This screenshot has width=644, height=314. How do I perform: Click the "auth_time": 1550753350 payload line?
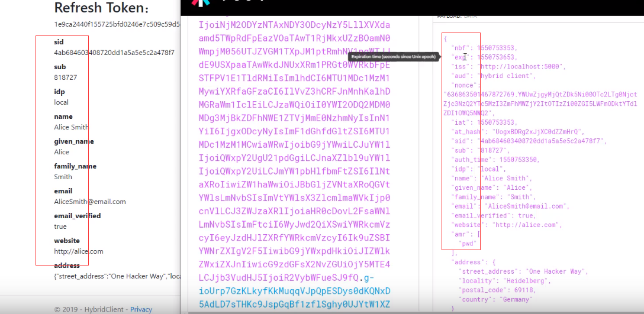[496, 160]
